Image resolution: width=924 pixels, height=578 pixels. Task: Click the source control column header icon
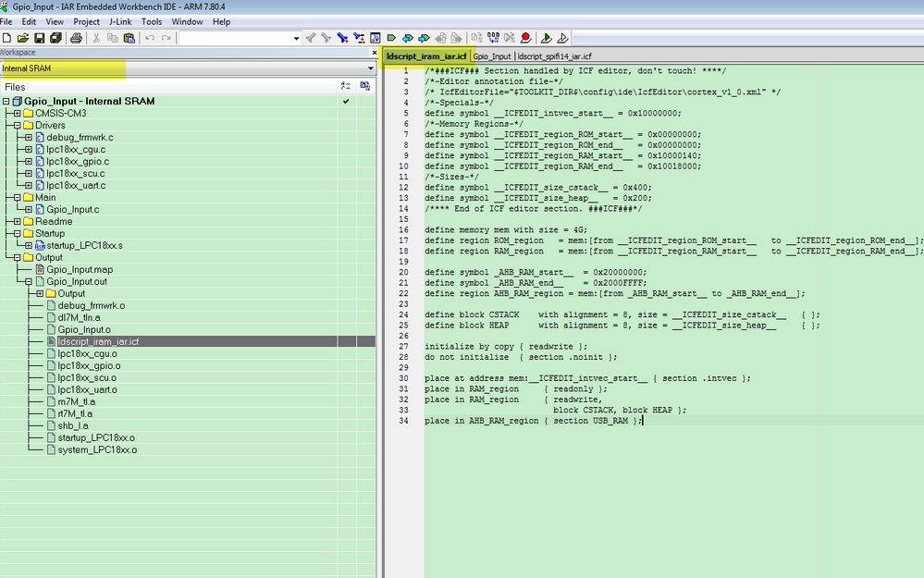point(365,87)
